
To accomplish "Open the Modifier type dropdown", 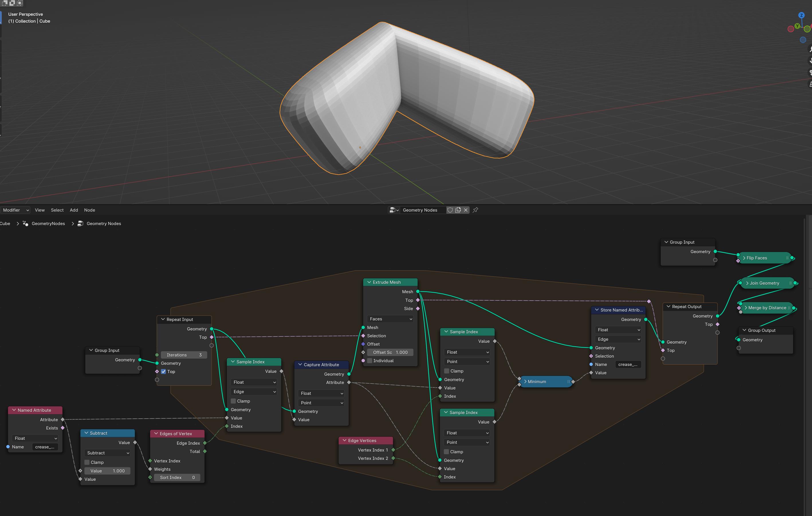I will tap(15, 210).
